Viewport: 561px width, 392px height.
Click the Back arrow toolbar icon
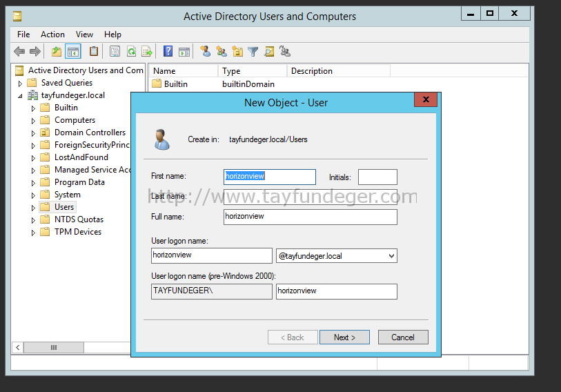pos(19,52)
